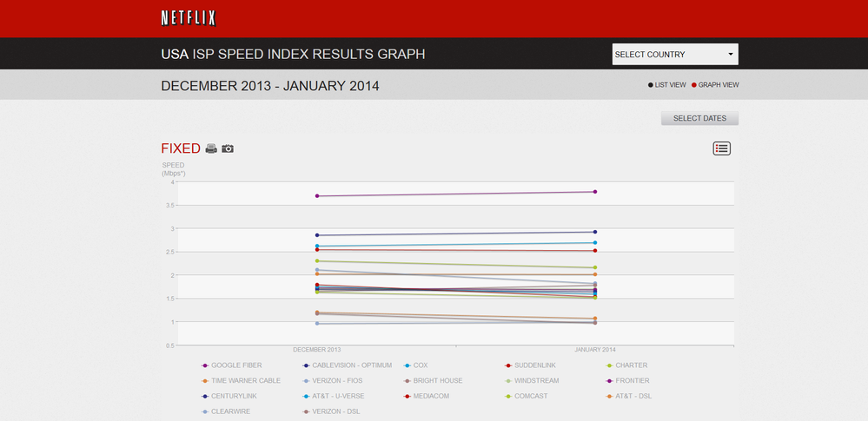The image size is (868, 421).
Task: Switch to Graph View
Action: [715, 85]
